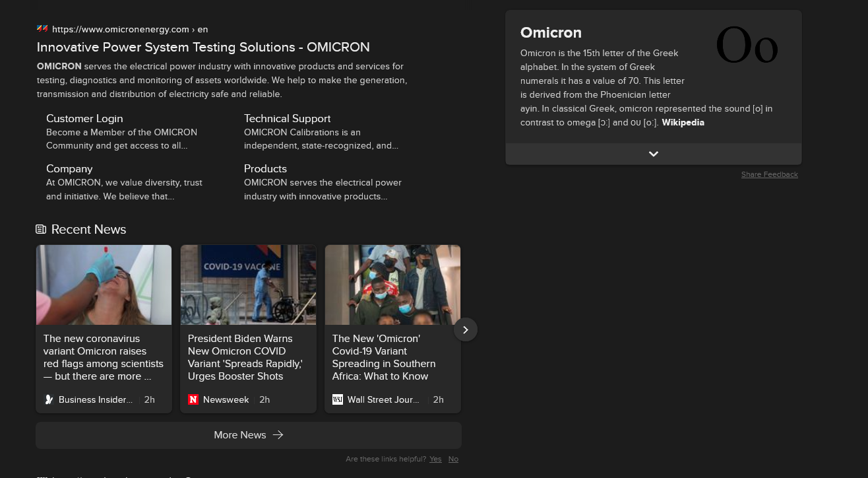The image size is (868, 478).
Task: Click the Business Insider source icon
Action: [x=49, y=399]
